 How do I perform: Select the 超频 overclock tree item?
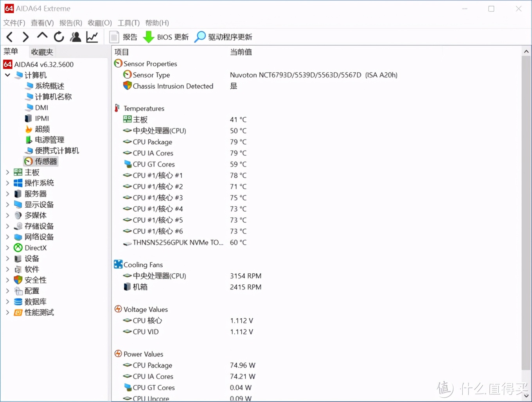(x=38, y=129)
